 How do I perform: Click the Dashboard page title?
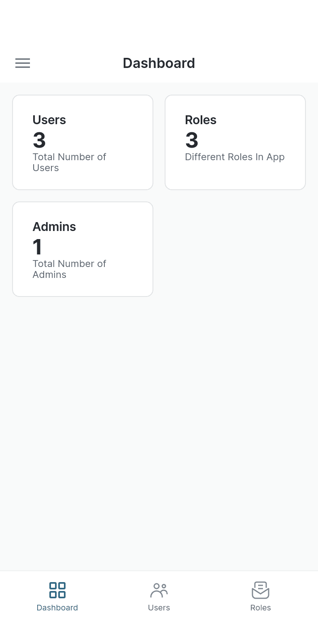click(159, 63)
